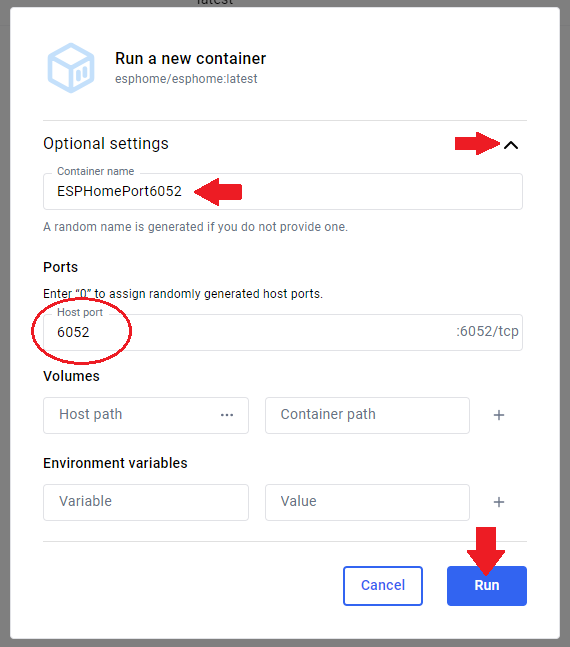Focus the Host port field showing 6052
570x647 pixels.
pyautogui.click(x=283, y=332)
